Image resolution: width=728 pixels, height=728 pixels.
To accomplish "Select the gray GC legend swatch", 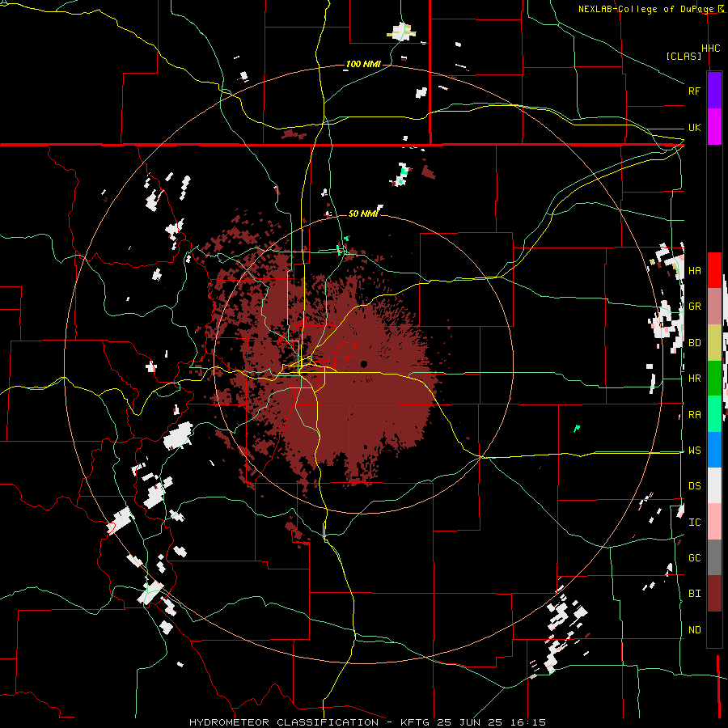I will (714, 557).
